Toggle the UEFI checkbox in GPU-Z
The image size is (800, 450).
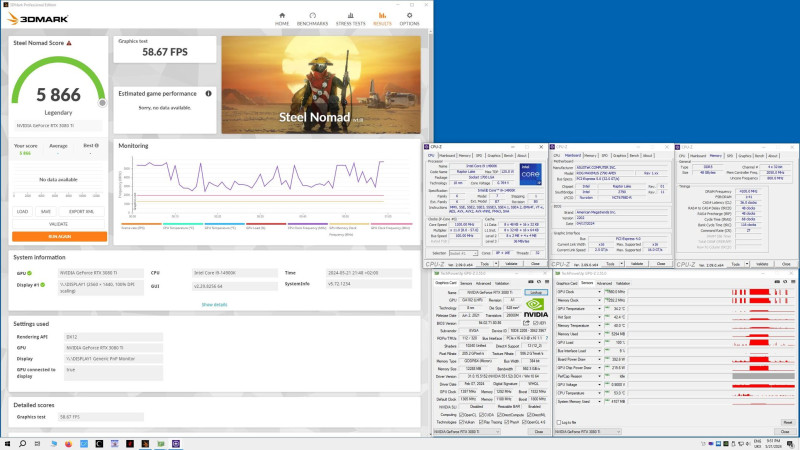[x=535, y=323]
